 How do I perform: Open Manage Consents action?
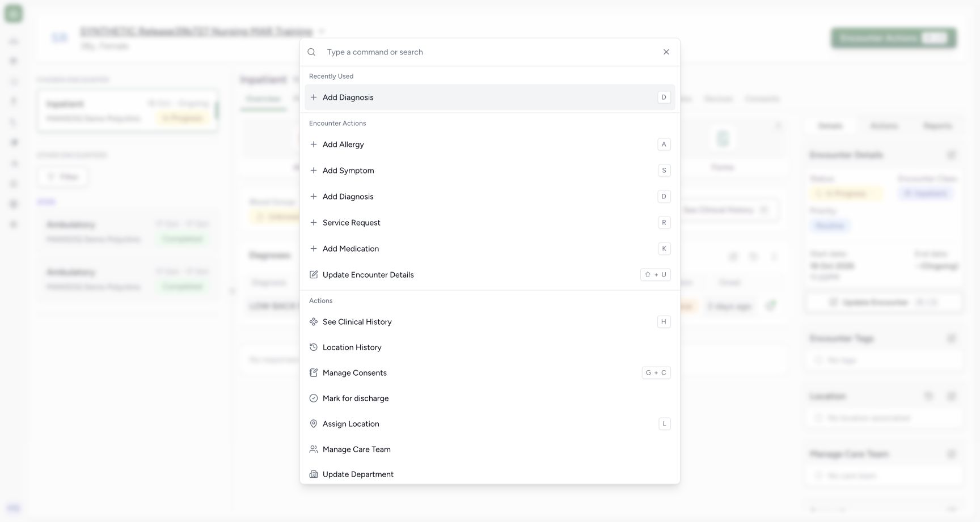(490, 373)
